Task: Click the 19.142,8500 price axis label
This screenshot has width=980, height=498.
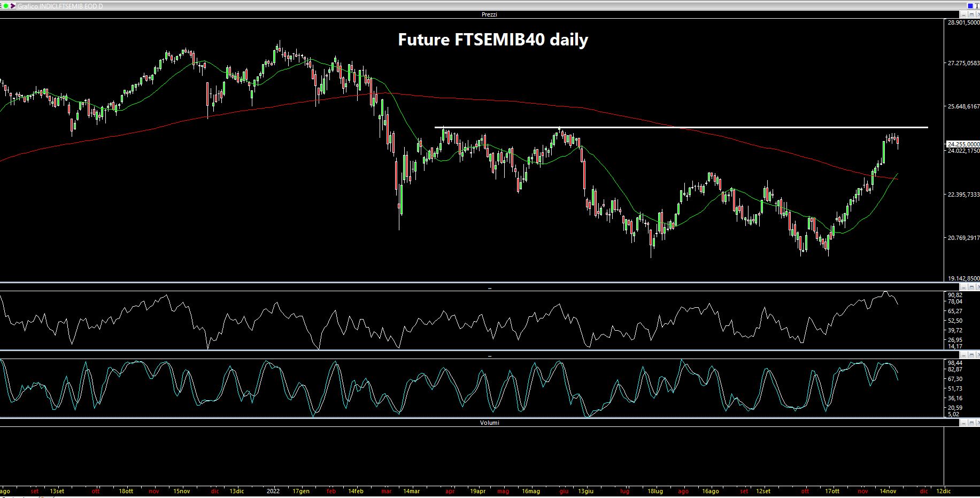Action: [963, 278]
